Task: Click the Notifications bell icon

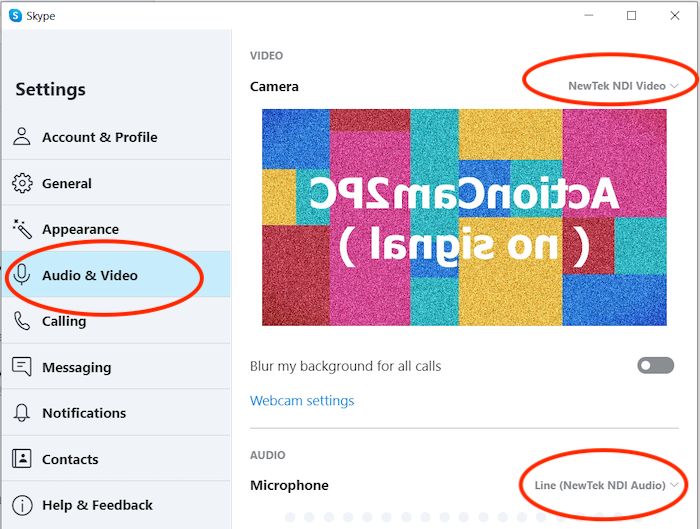Action: tap(21, 413)
